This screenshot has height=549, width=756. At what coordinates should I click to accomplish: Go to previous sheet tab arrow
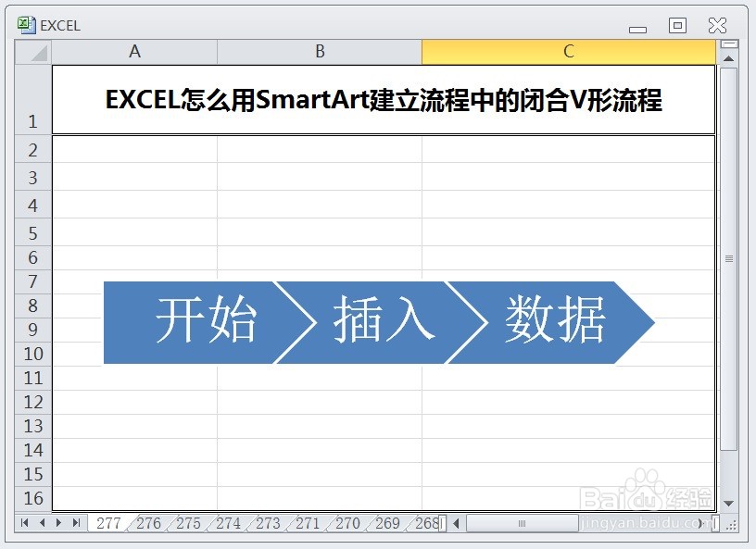43,523
